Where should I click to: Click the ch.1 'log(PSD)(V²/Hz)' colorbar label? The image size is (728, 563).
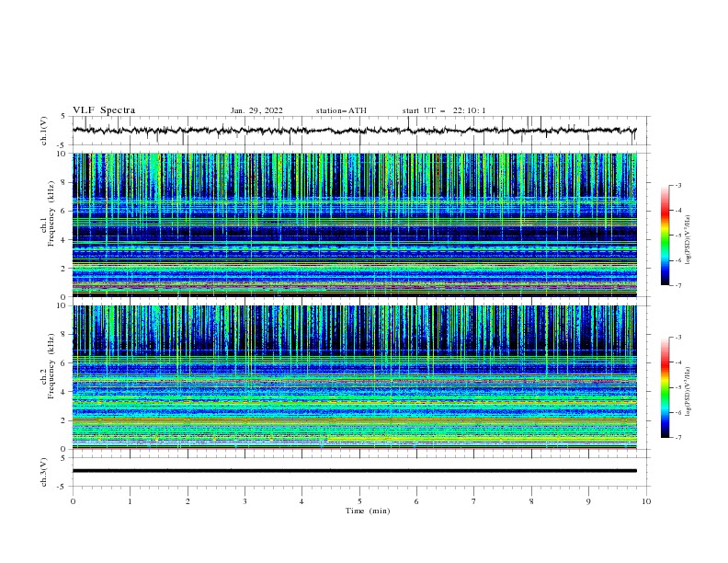(x=688, y=240)
